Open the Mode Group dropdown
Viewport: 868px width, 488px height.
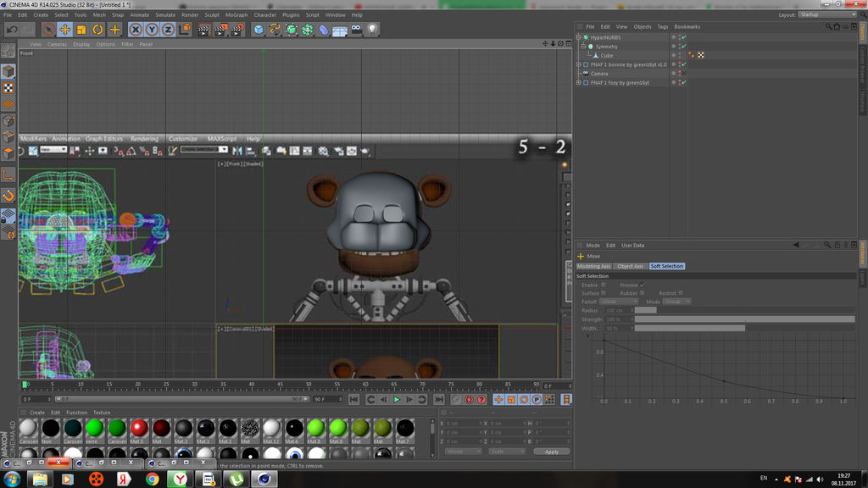tap(676, 302)
